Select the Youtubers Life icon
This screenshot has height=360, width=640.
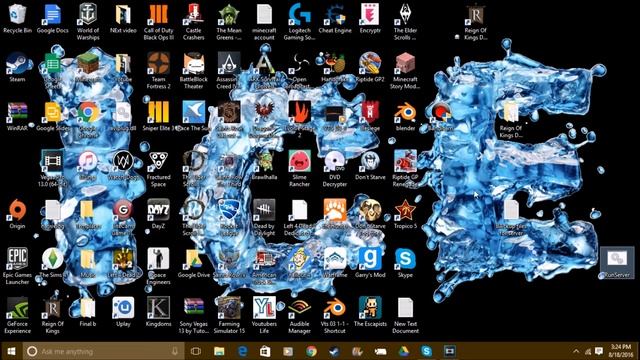264,316
